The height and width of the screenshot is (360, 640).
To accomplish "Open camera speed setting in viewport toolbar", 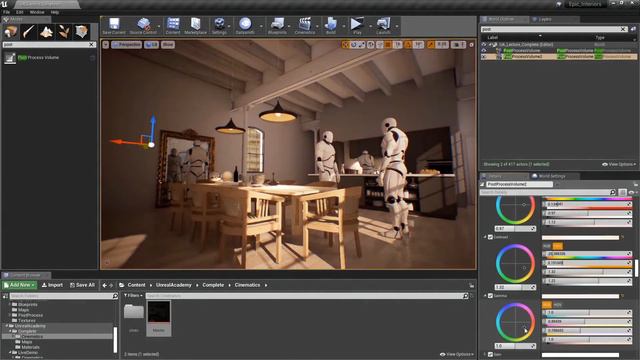I will (458, 44).
